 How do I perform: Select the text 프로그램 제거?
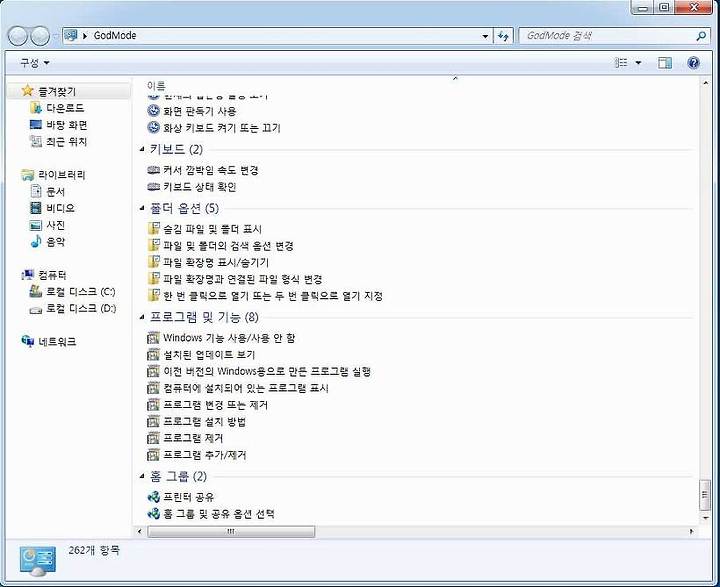point(193,438)
